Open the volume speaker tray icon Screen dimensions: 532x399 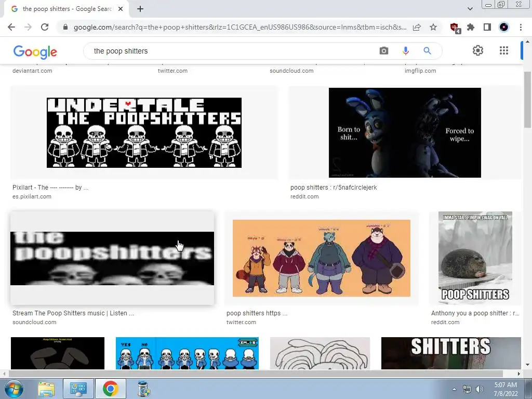pyautogui.click(x=479, y=389)
